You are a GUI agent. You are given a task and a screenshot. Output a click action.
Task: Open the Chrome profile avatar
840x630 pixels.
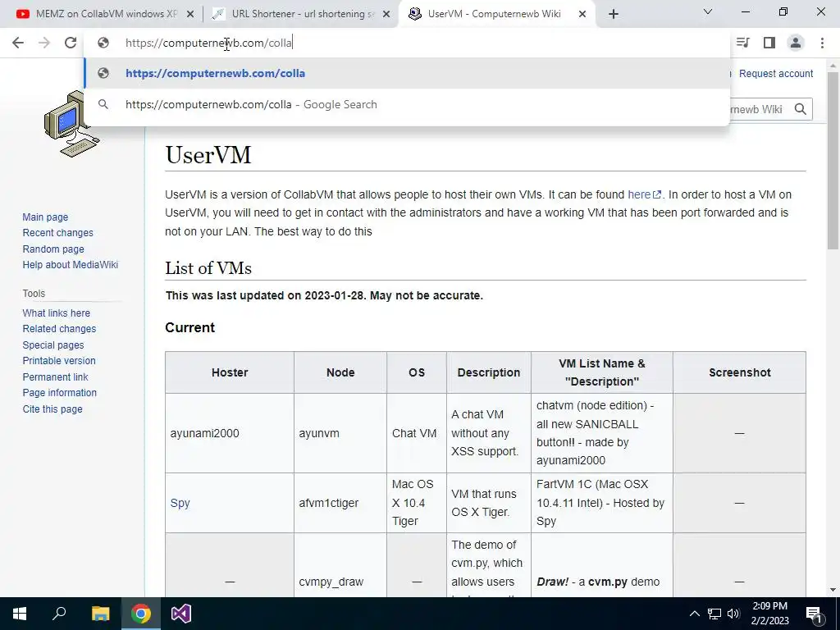pos(796,43)
